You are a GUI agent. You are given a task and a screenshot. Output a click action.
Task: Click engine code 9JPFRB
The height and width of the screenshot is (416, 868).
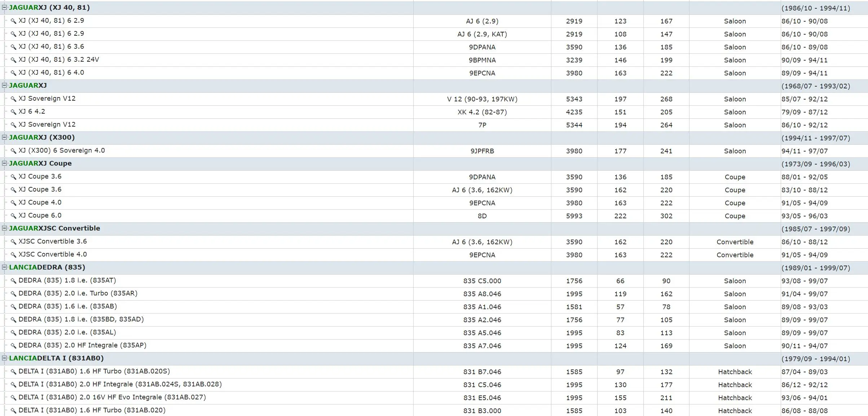coord(482,151)
